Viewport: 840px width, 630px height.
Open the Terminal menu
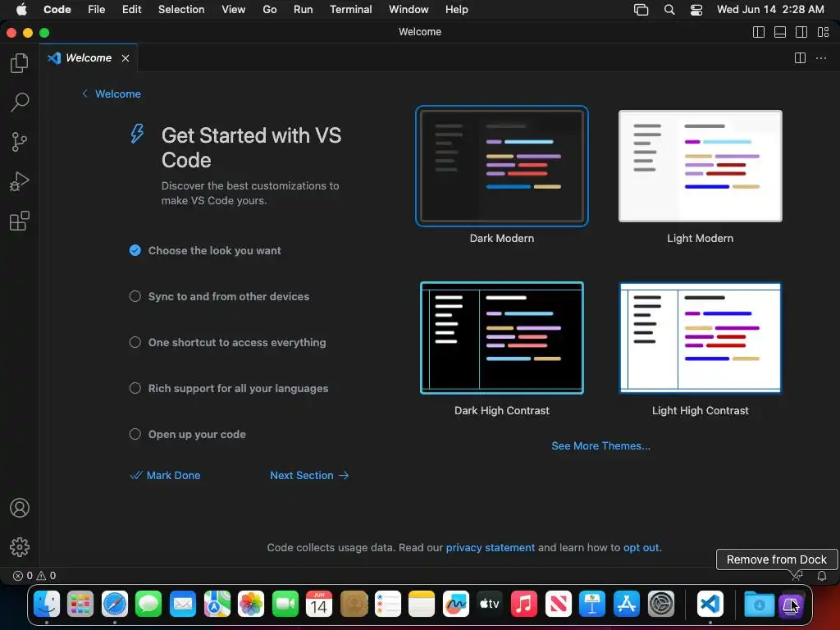(x=350, y=10)
